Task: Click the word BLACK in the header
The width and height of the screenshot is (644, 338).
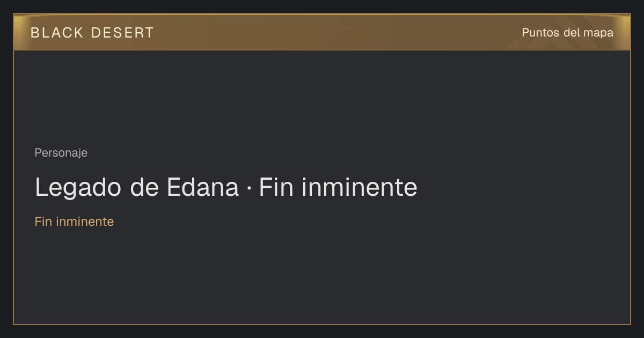Action: click(x=57, y=33)
